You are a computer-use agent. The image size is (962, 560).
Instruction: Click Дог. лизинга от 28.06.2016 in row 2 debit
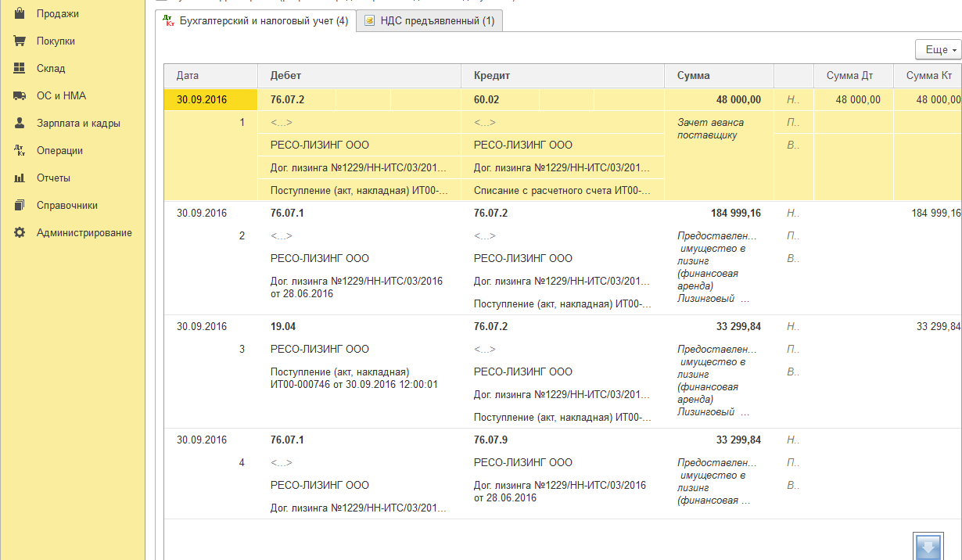(x=357, y=287)
